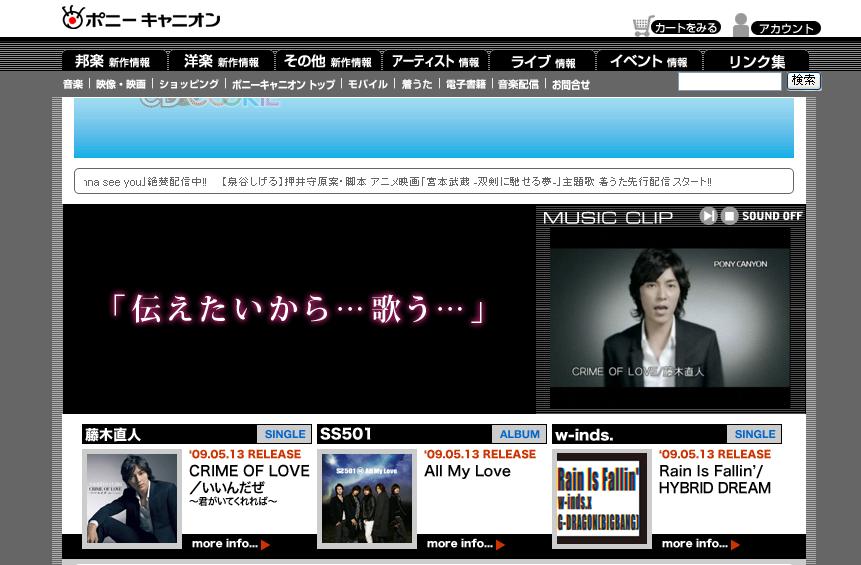This screenshot has height=565, width=861.
Task: Focus the site search input field
Action: pyautogui.click(x=730, y=82)
